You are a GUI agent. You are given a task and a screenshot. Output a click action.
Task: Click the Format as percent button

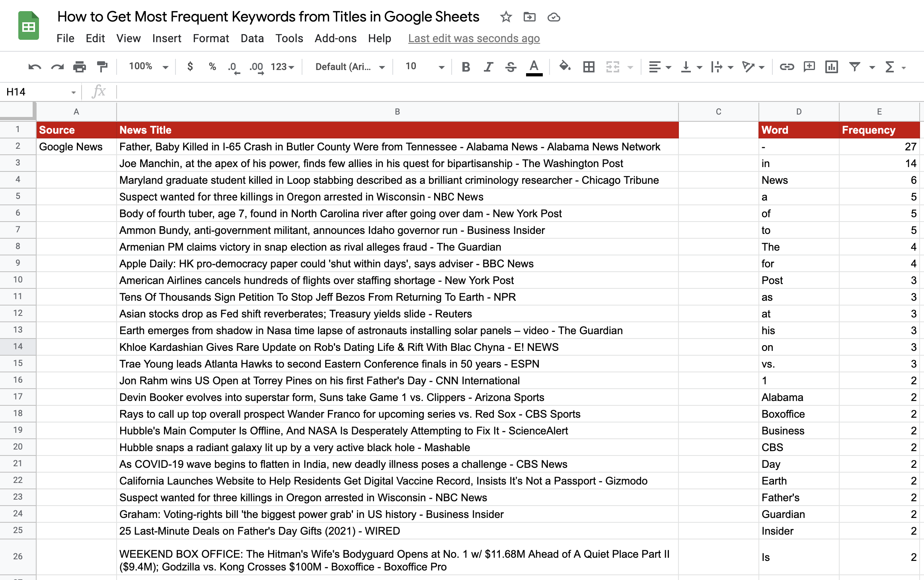coord(212,67)
